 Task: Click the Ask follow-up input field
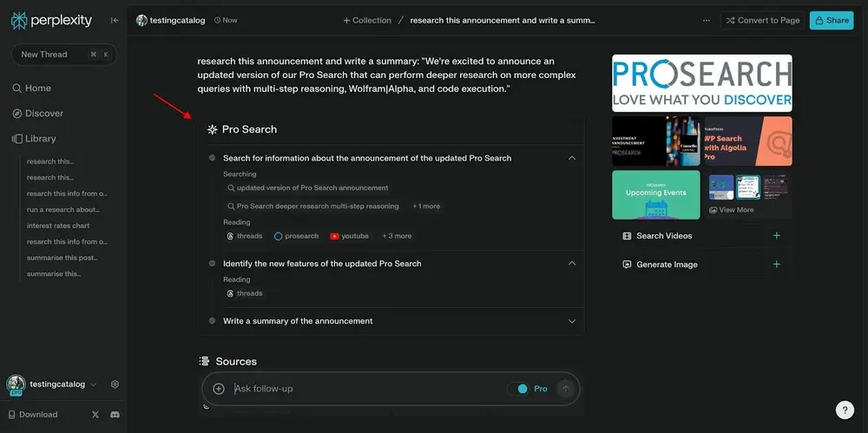point(365,389)
